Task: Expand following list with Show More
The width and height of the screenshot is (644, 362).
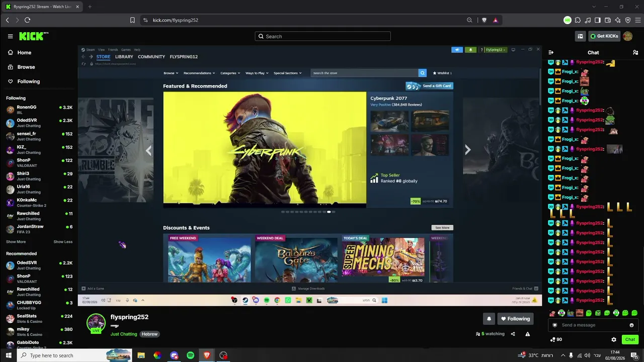Action: point(16,242)
